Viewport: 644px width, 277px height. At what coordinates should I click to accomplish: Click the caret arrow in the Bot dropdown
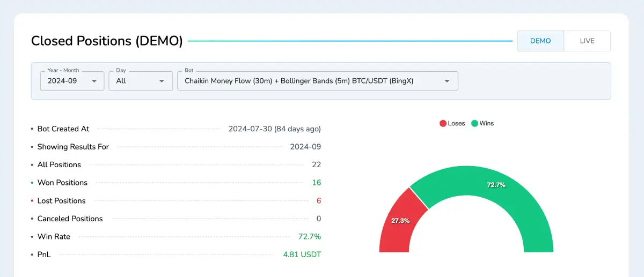[x=447, y=81]
